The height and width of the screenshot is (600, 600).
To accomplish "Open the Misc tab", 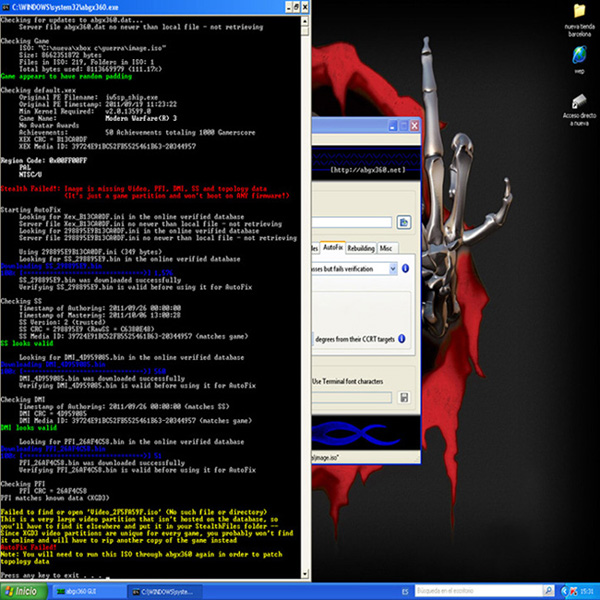I will 387,247.
